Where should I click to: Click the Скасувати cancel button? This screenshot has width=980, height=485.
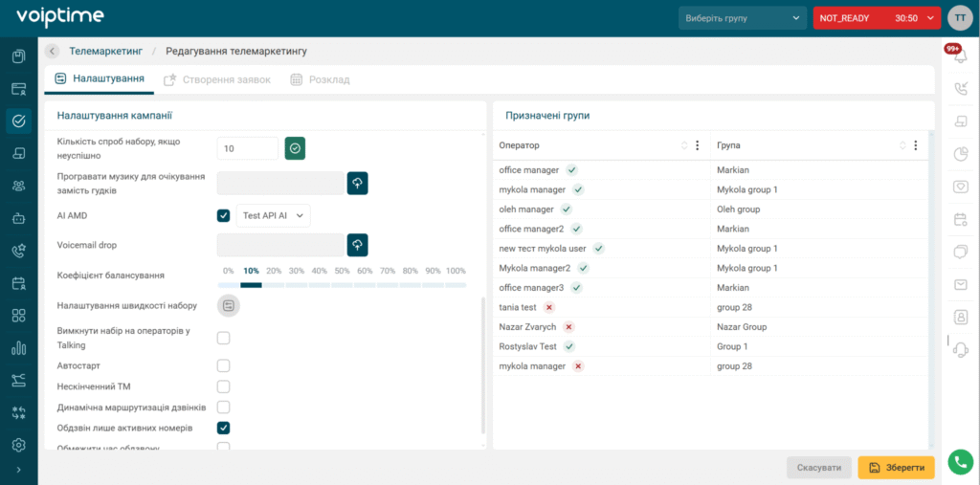[819, 468]
